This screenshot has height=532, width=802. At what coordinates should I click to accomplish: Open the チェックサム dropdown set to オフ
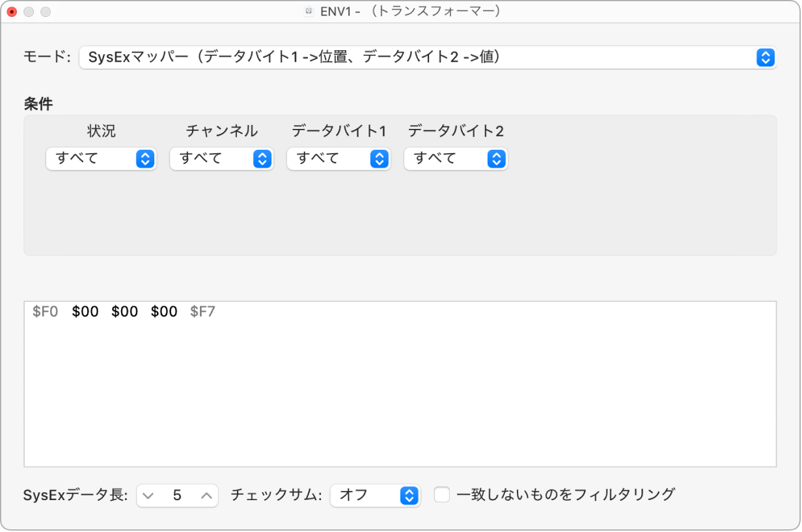pyautogui.click(x=376, y=496)
